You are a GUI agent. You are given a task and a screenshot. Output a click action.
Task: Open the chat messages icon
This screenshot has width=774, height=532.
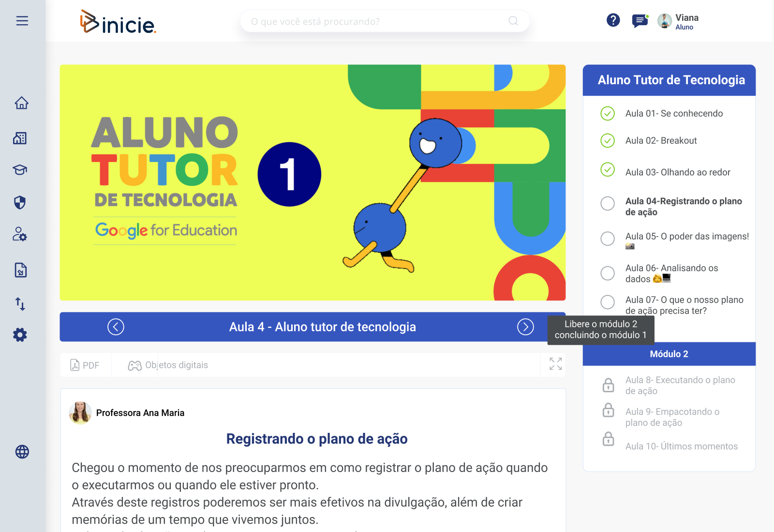[640, 21]
